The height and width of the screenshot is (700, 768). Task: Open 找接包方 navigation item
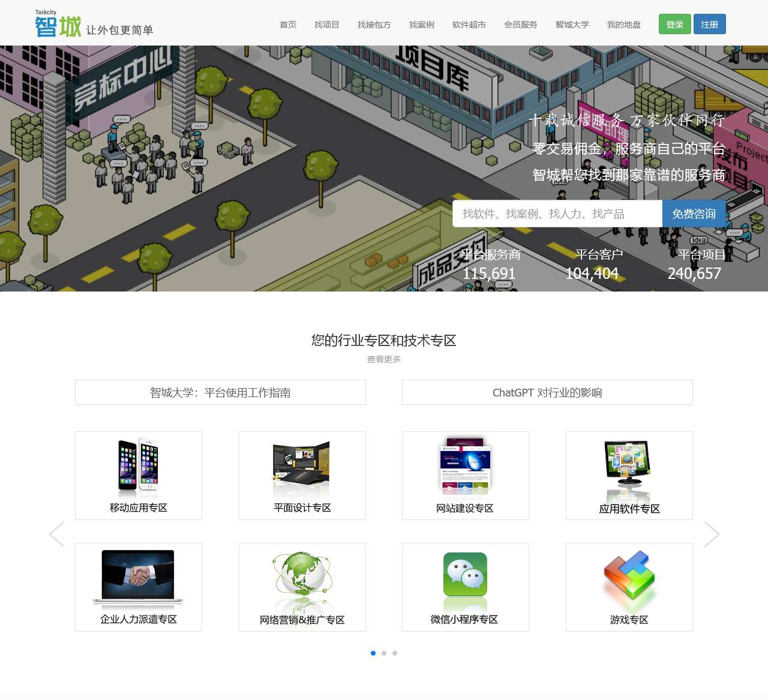pos(374,25)
